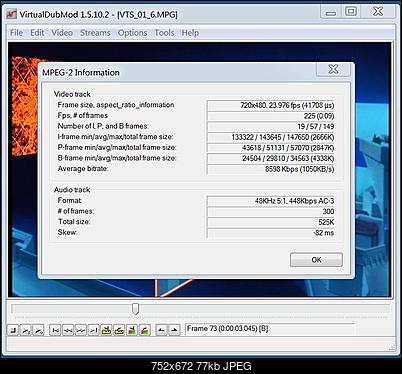Click the seek bar position thumb
The height and width of the screenshot is (374, 402).
[135, 309]
